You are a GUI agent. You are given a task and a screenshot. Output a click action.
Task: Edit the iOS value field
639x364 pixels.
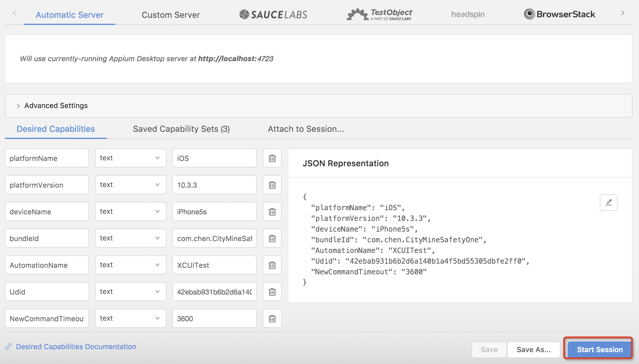pos(214,158)
